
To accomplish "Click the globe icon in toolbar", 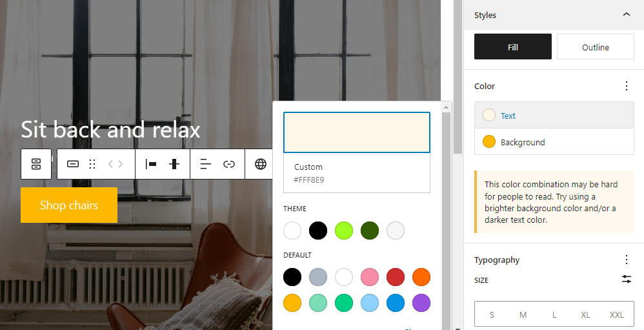I will pyautogui.click(x=261, y=164).
